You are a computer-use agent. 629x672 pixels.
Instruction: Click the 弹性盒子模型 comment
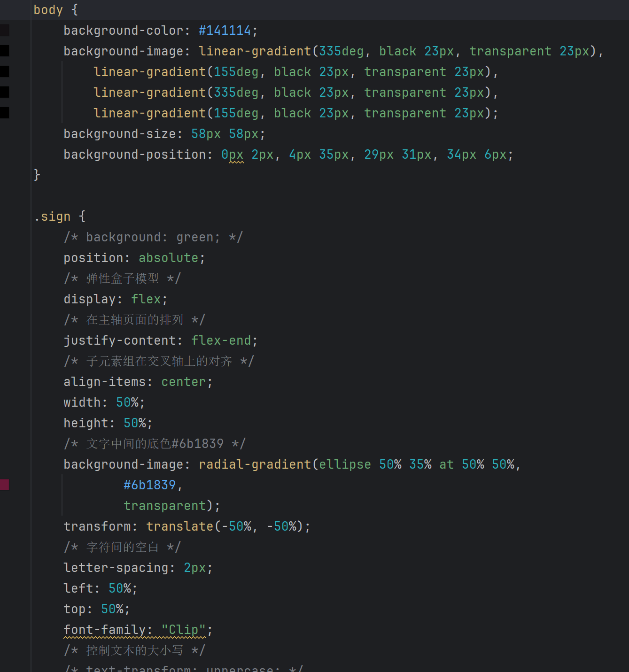tap(122, 278)
